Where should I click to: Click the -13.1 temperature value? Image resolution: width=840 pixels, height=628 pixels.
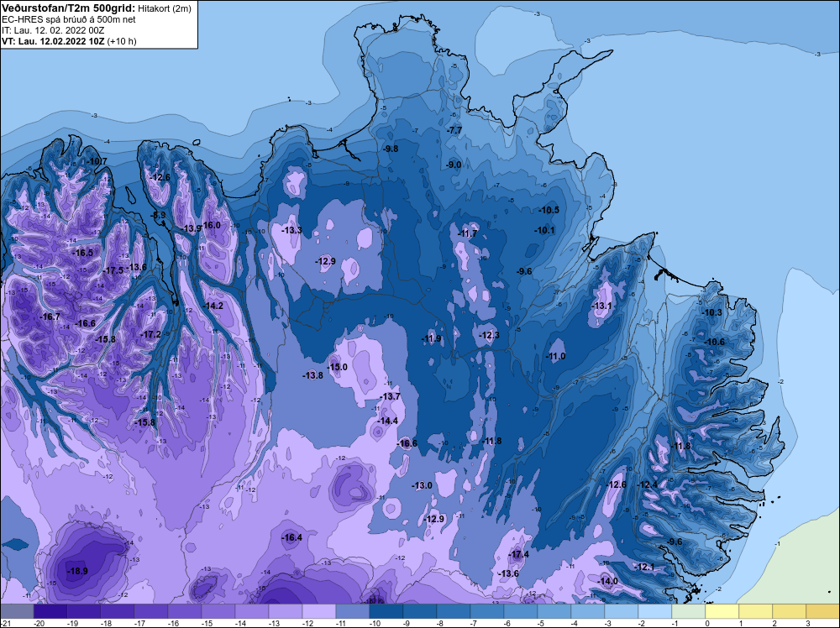point(601,306)
